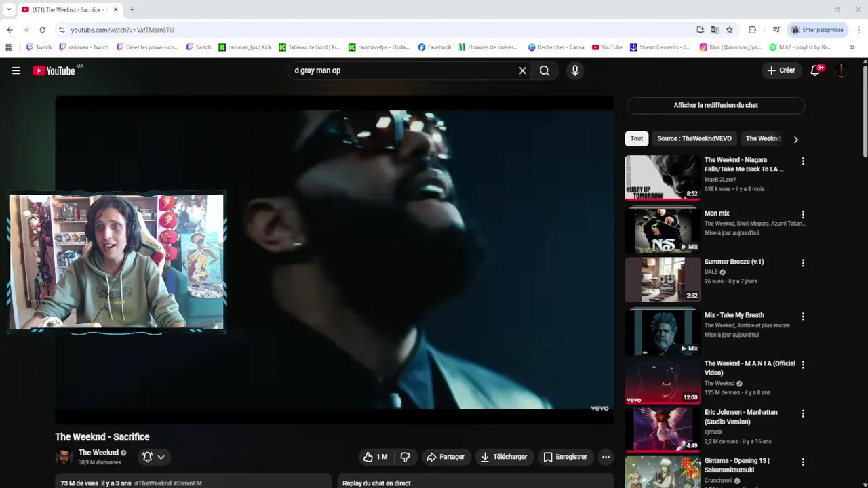Open Mix - Take My Breath thumbnail
868x488 pixels.
coord(663,332)
